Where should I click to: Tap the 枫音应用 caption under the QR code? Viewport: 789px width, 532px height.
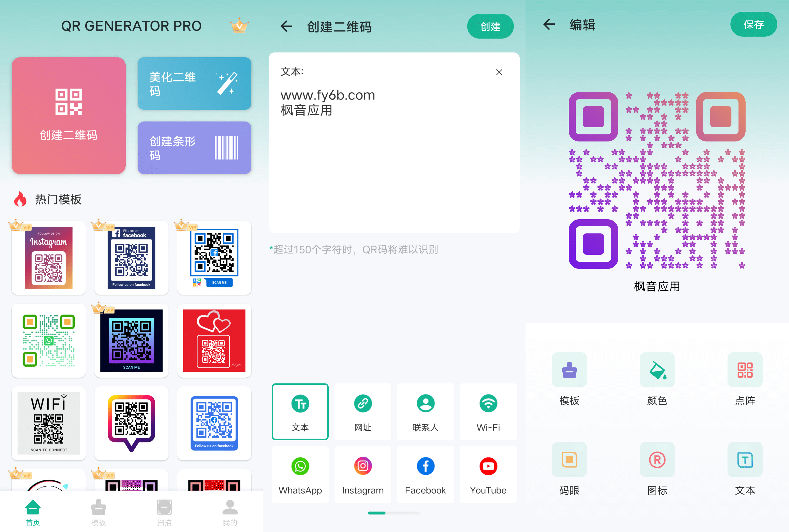(x=657, y=286)
